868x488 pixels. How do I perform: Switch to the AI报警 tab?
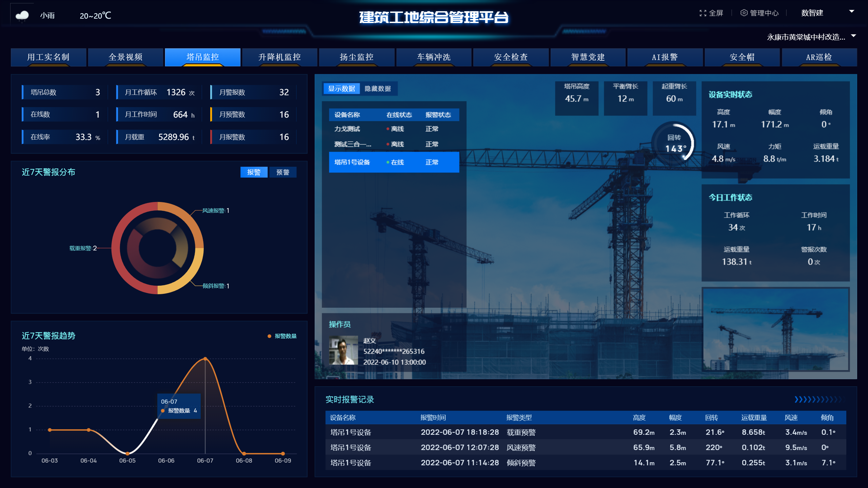[665, 57]
